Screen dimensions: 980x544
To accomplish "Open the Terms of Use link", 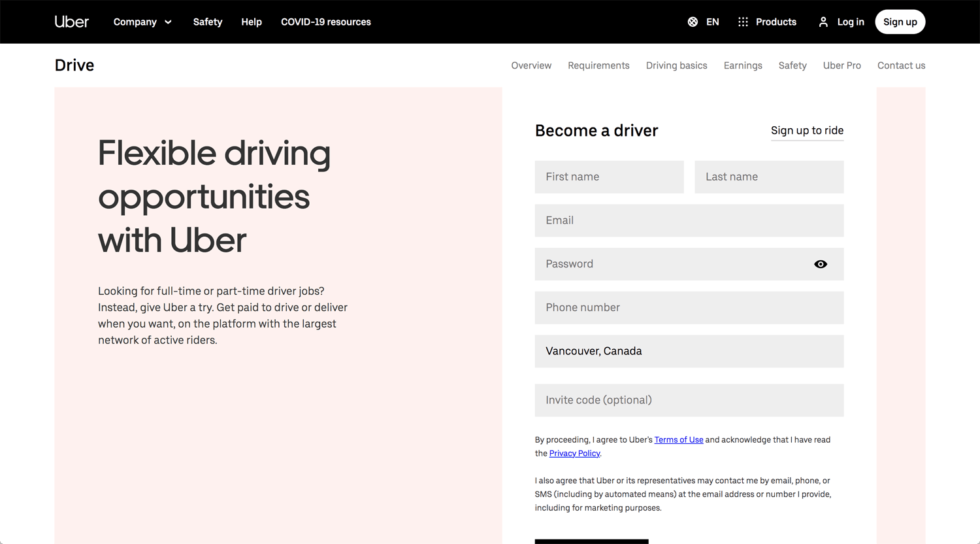I will [x=679, y=439].
